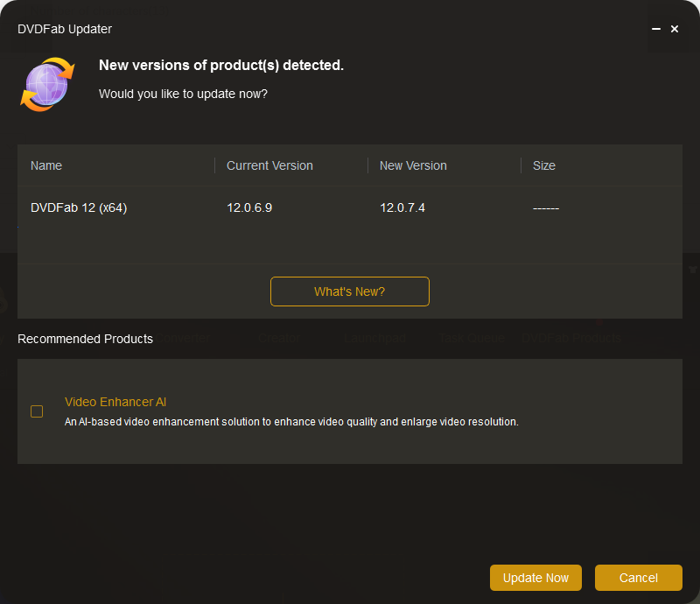Viewport: 700px width, 604px height.
Task: Click the New Version column header
Action: click(x=413, y=165)
